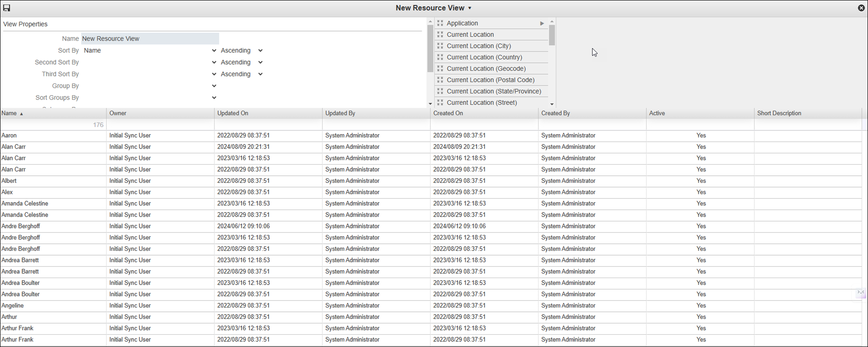Click the Updated On filter field
Viewport: 868px width, 347px height.
(268, 125)
